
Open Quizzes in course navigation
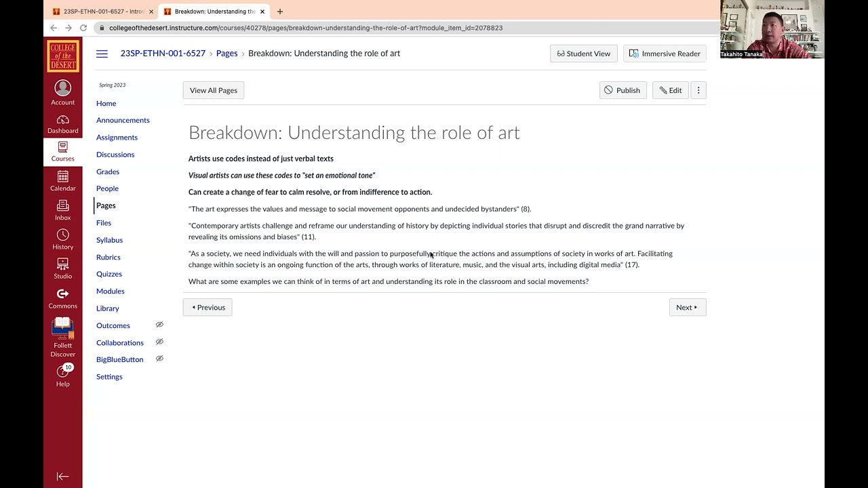tap(109, 274)
